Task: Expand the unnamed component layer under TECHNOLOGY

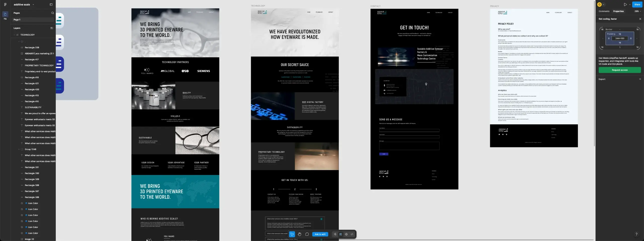Action: tap(19, 41)
